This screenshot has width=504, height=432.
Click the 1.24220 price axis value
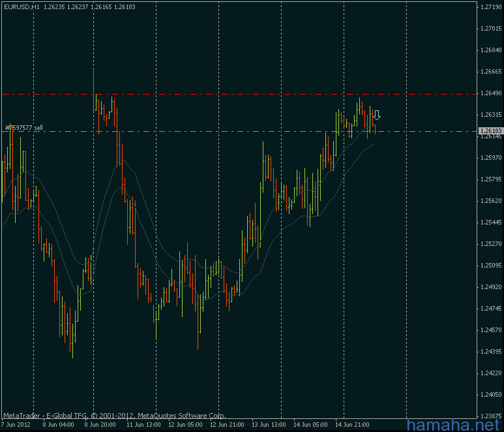click(x=491, y=373)
